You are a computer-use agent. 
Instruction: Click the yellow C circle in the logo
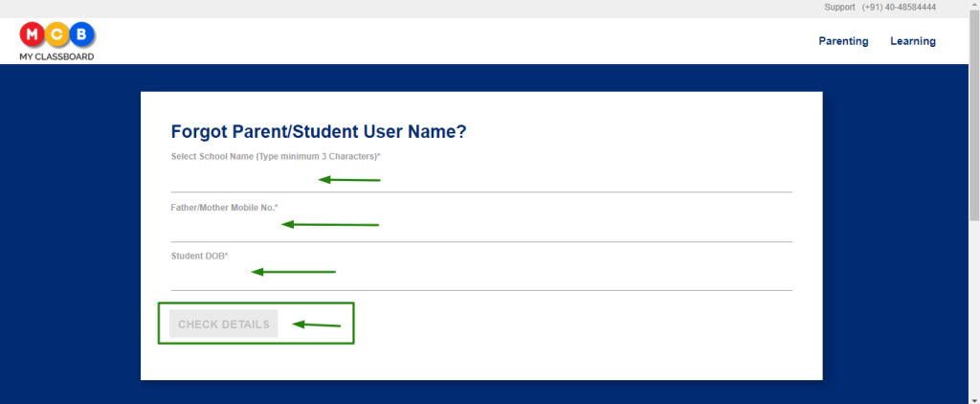tap(56, 35)
